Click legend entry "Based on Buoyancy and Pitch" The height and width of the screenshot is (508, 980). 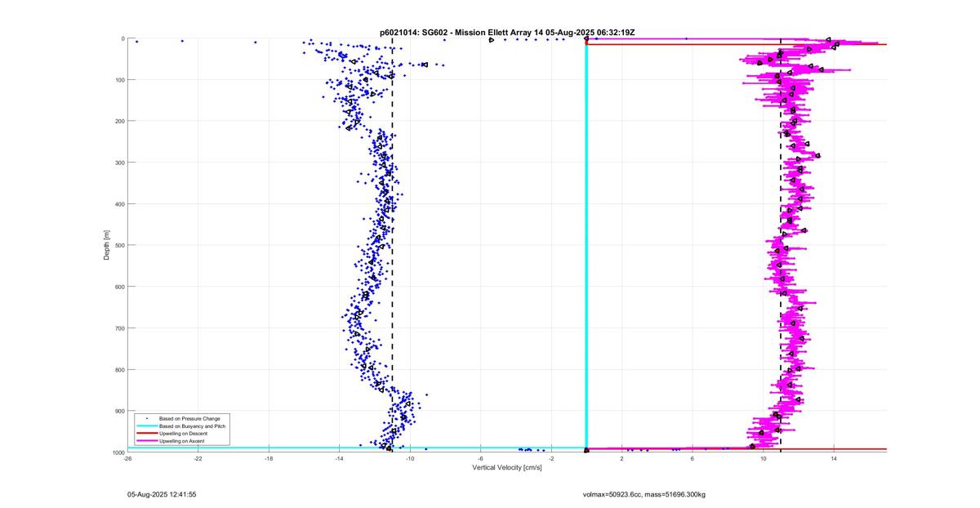[x=193, y=426]
